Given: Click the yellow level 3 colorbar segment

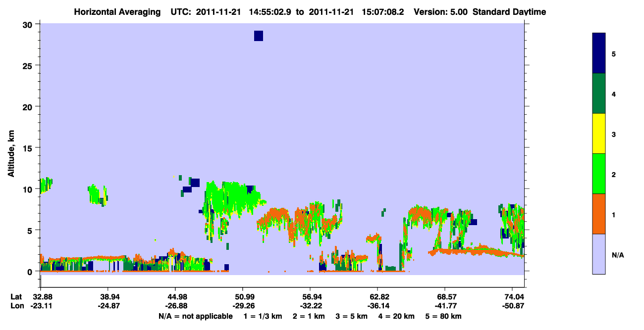Looking at the screenshot, I should point(599,134).
